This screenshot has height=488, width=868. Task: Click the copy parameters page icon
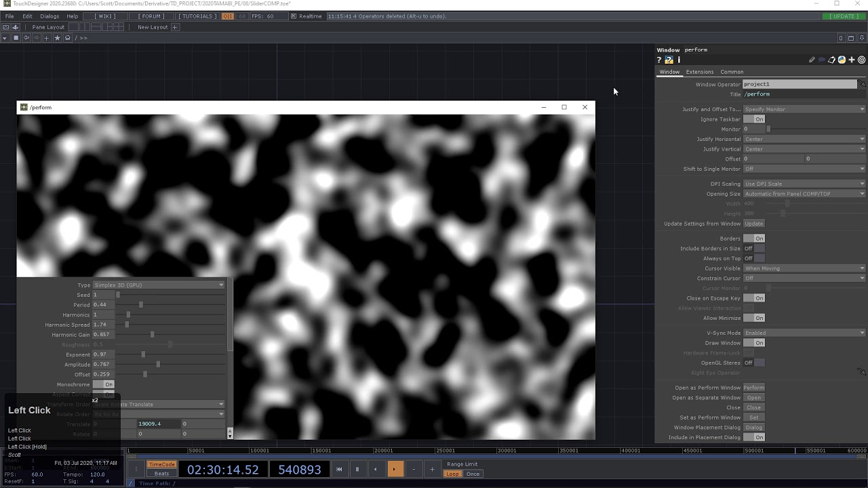point(831,60)
